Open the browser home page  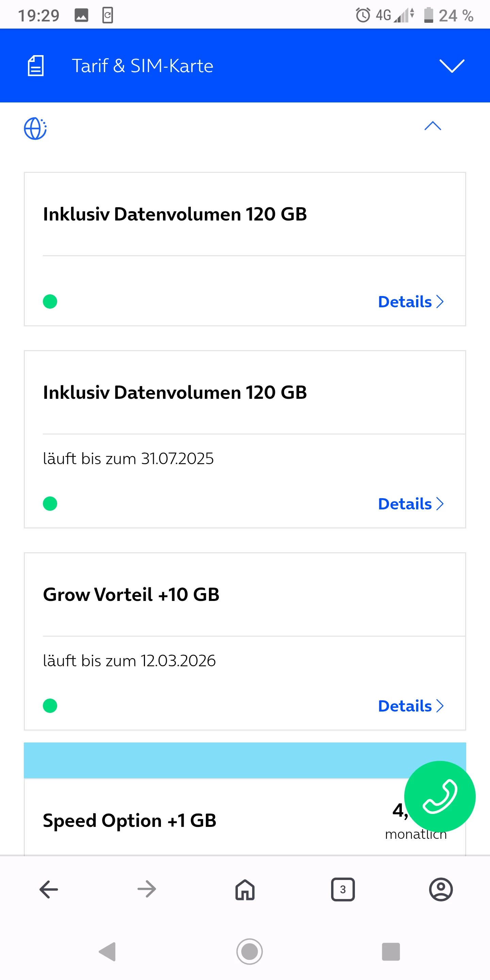[x=245, y=889]
